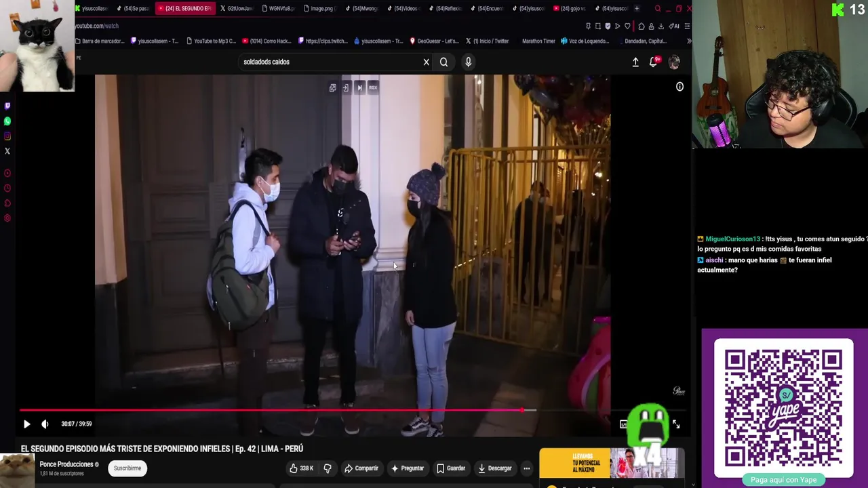Open the WhatsApp sidebar icon

[7, 121]
